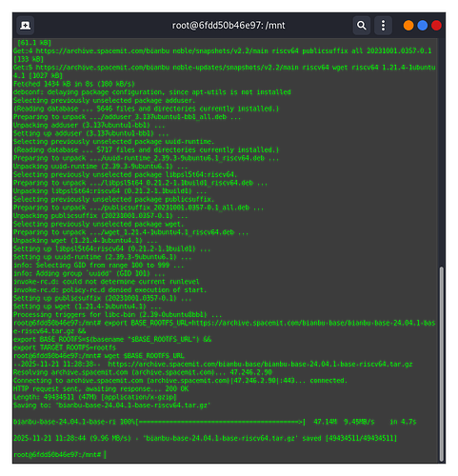458x476 pixels.
Task: Click 'invoke-rc.d: policy-rc.d denied execution' line
Action: 110,289
